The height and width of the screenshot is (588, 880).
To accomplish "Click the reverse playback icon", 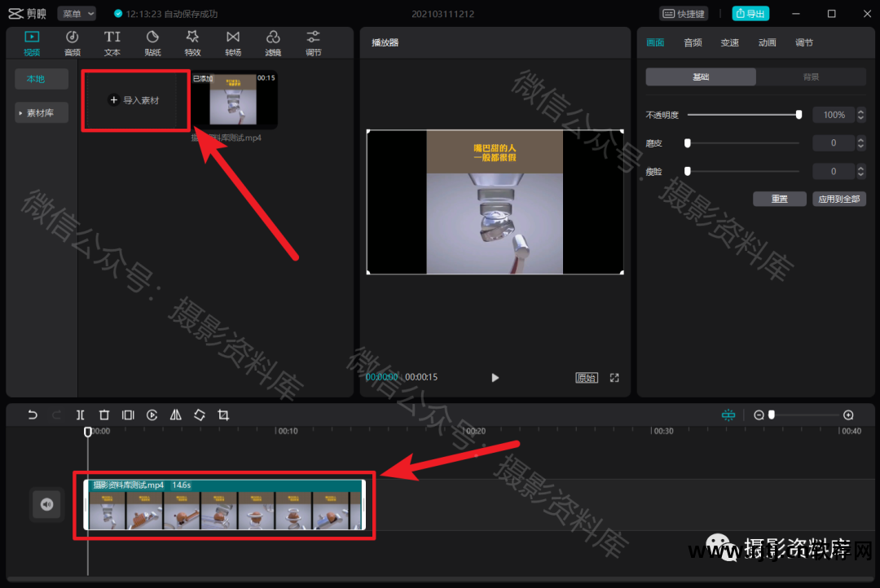I will (x=152, y=415).
